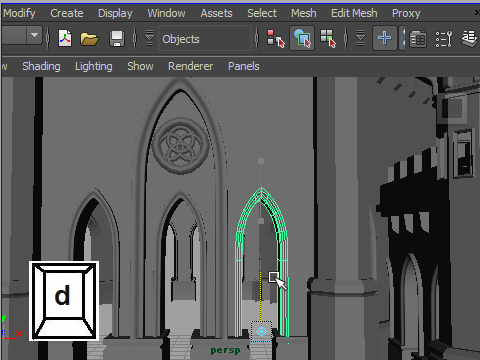Collapse the shelf section arrow before Objects
Image resolution: width=480 pixels, height=360 pixels.
149,38
